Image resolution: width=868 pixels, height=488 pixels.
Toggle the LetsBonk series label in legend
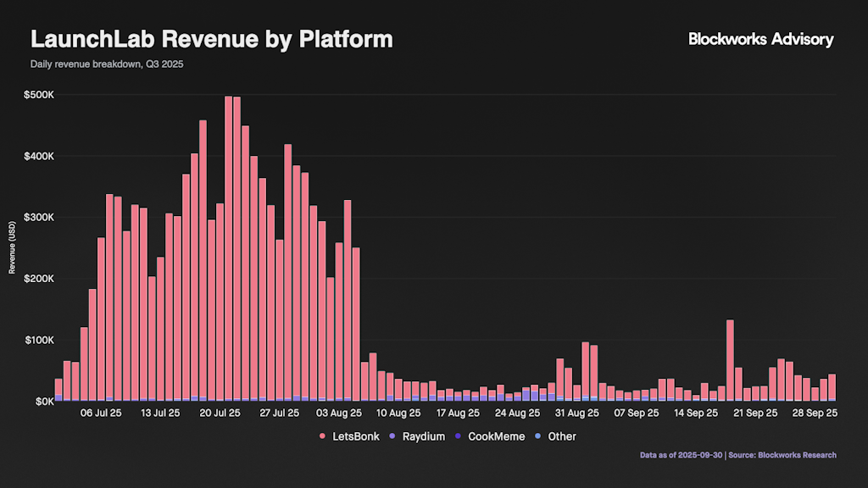354,436
